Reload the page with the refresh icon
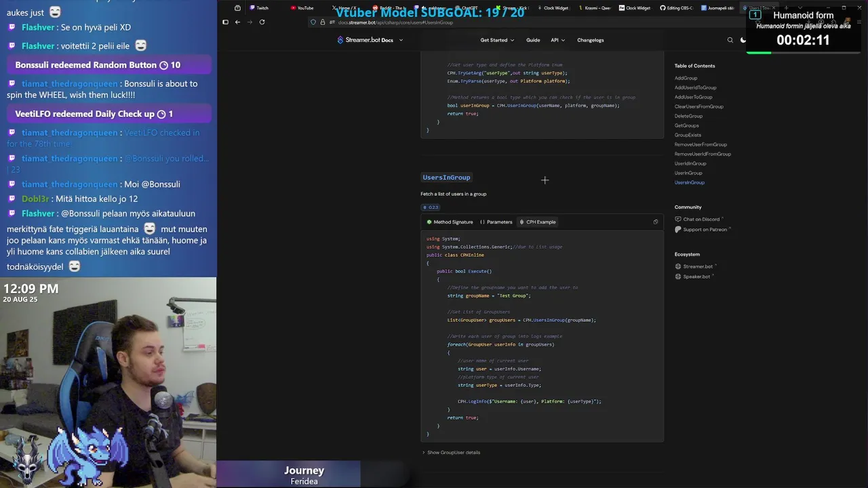This screenshot has width=868, height=488. coord(262,22)
